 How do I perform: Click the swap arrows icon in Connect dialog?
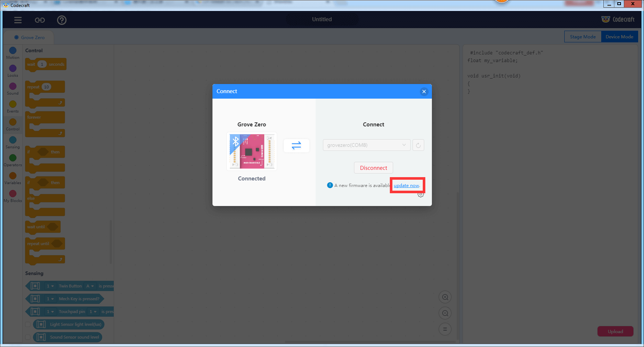tap(297, 145)
